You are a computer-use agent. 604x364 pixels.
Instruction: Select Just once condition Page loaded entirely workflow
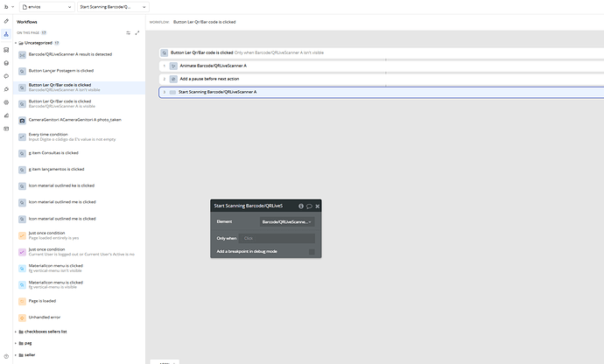coord(80,235)
